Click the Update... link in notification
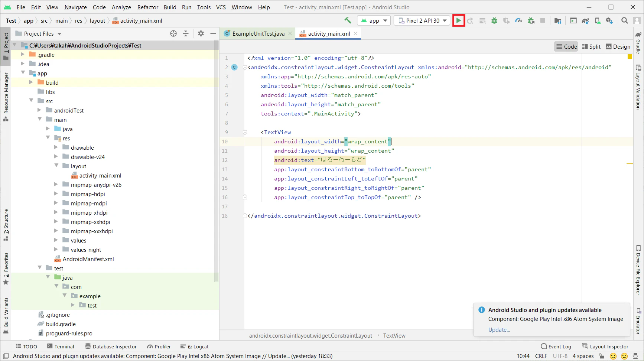This screenshot has width=644, height=361. tap(499, 330)
